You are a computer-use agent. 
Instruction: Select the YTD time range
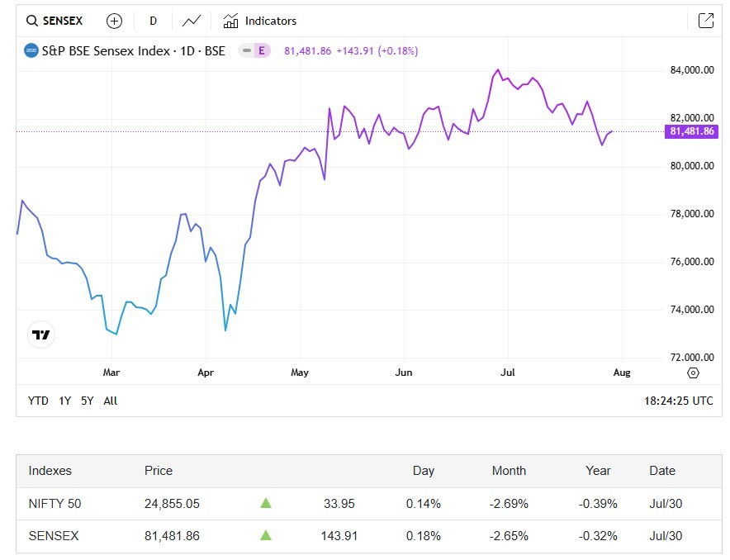tap(38, 401)
